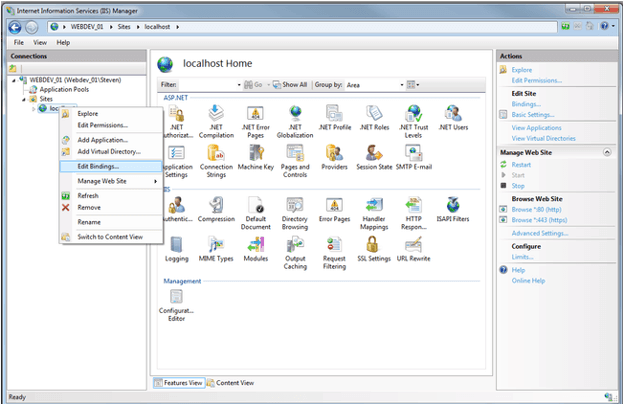
Task: Click Bindings link in Actions pane
Action: (x=526, y=104)
